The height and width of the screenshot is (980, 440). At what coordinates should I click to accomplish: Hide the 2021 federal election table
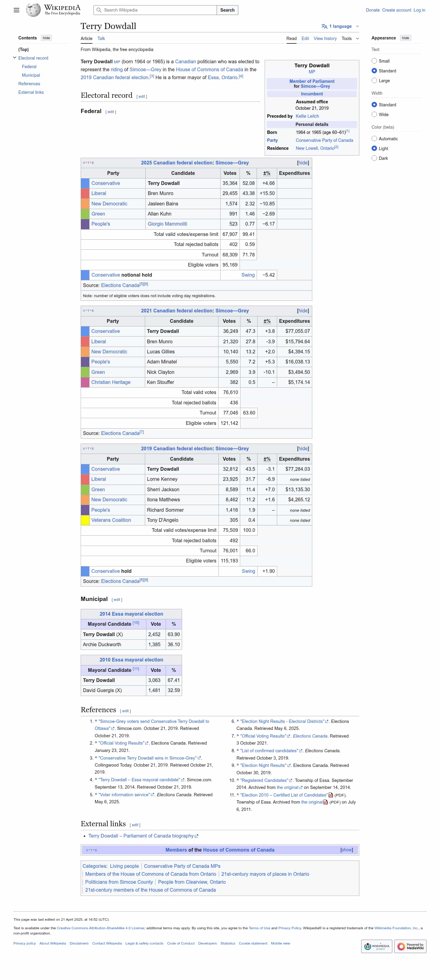303,311
